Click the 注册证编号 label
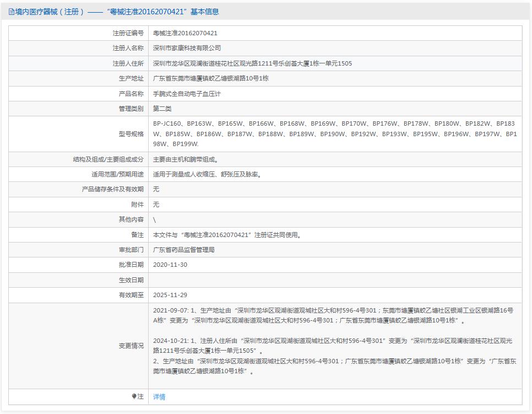This screenshot has width=532, height=414. click(x=128, y=33)
